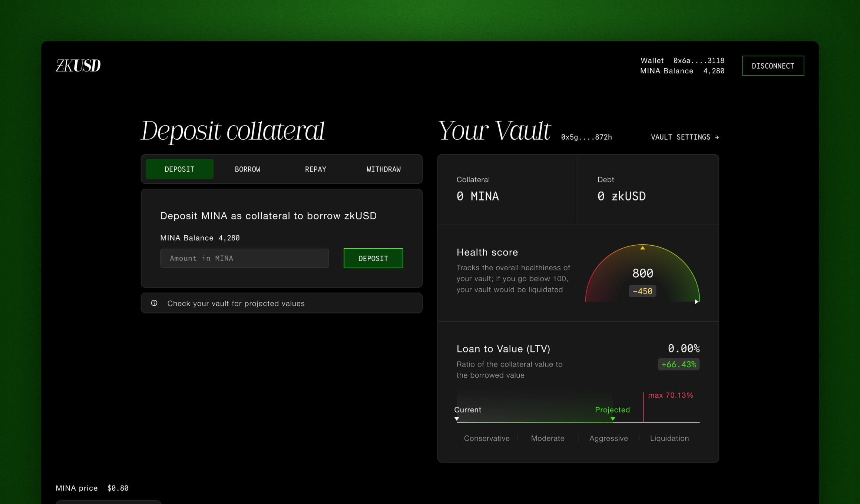Switch to the Borrow tab

(248, 169)
